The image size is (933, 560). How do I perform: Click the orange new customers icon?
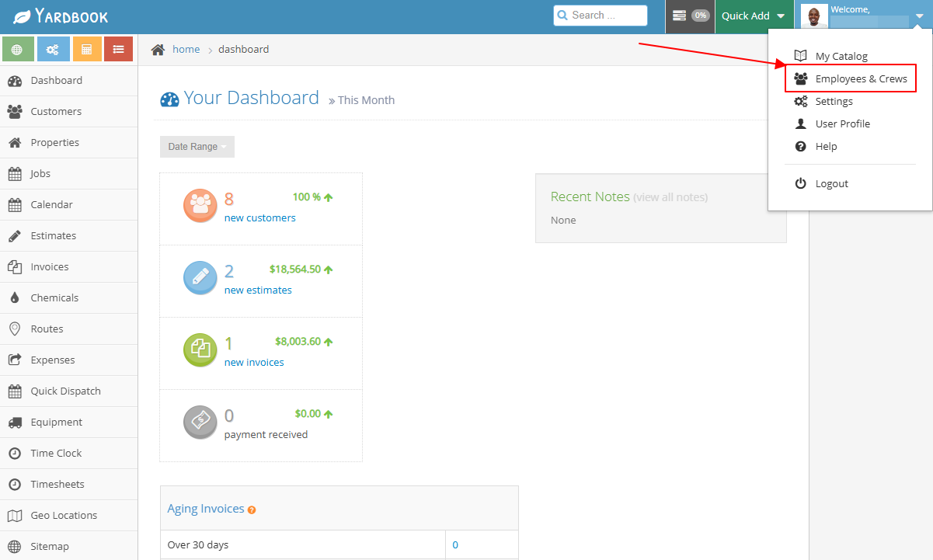(x=200, y=205)
